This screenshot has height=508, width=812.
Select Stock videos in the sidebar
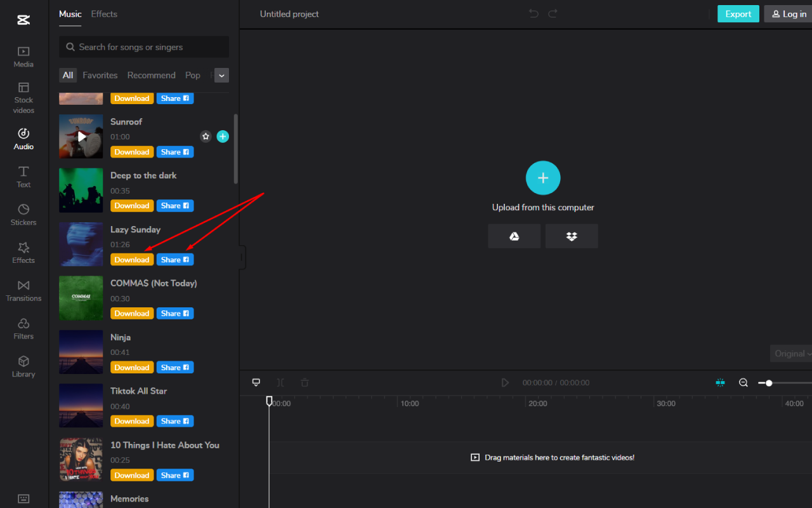[x=23, y=97]
